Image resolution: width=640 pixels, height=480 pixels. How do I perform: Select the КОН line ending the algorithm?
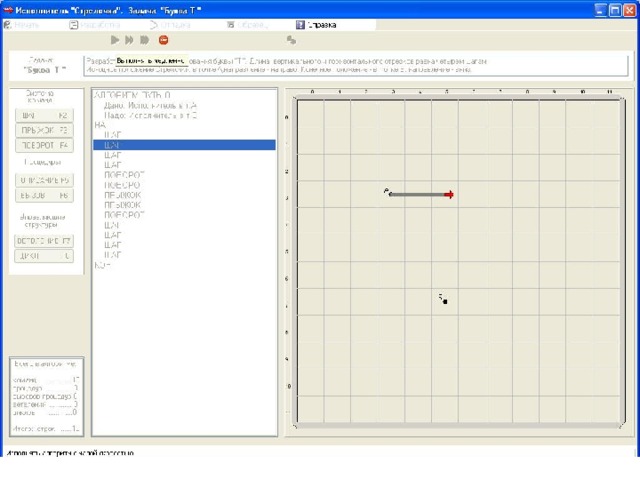coord(102,265)
